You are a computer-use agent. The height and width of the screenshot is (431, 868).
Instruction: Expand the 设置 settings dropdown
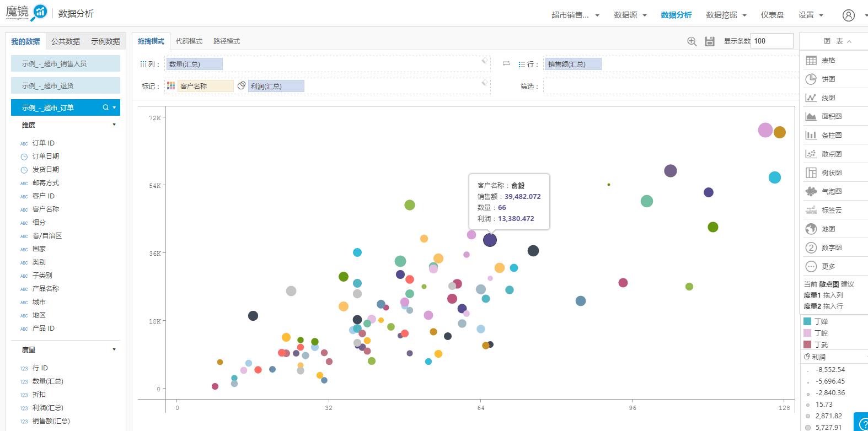tap(811, 15)
